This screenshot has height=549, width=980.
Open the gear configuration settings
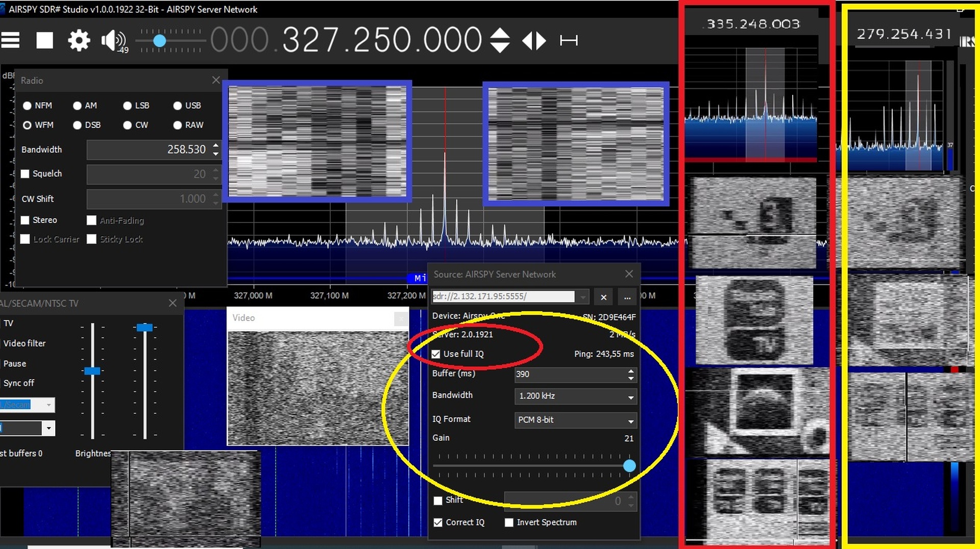(x=79, y=40)
